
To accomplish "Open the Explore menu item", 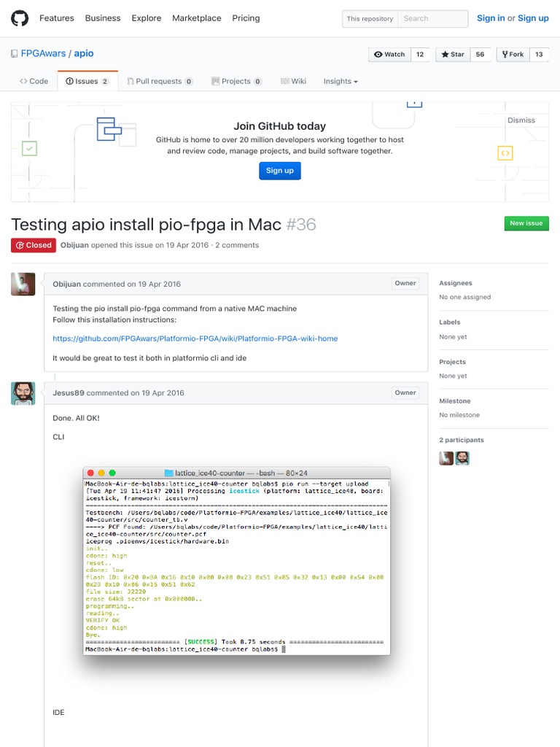I will click(x=146, y=18).
